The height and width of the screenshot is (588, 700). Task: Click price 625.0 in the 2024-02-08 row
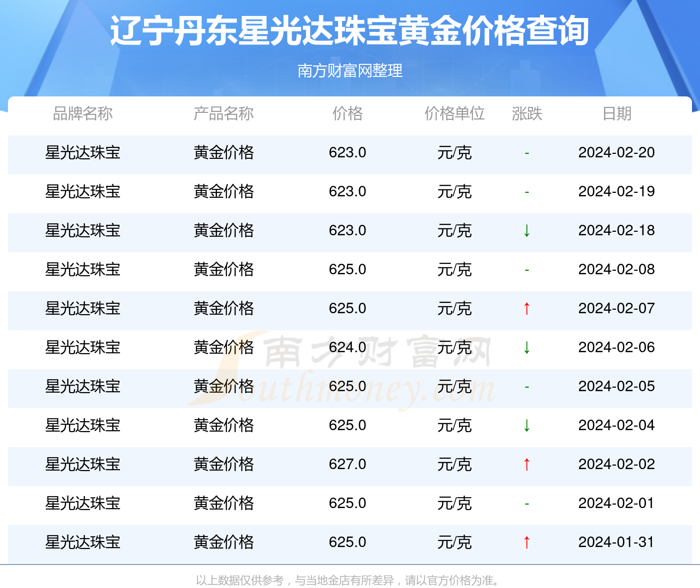pos(347,269)
